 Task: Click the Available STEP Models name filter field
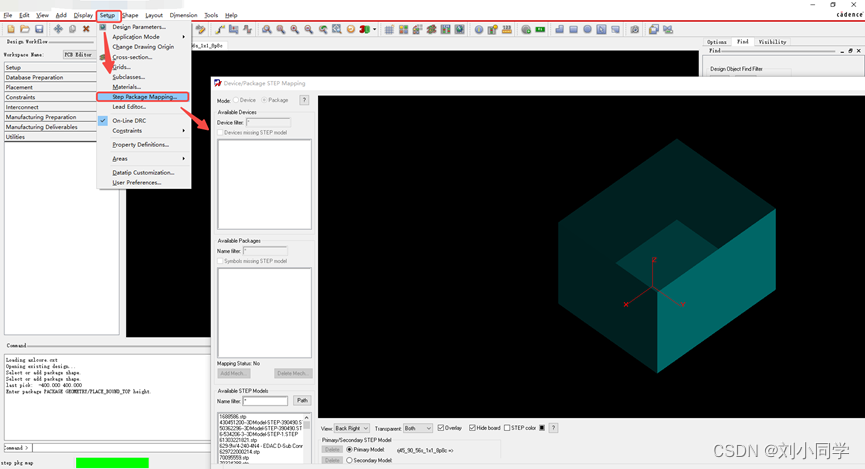[x=267, y=401]
